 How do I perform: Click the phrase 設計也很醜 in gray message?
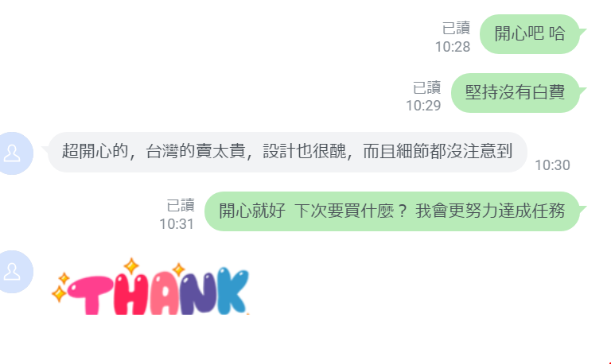coord(305,152)
